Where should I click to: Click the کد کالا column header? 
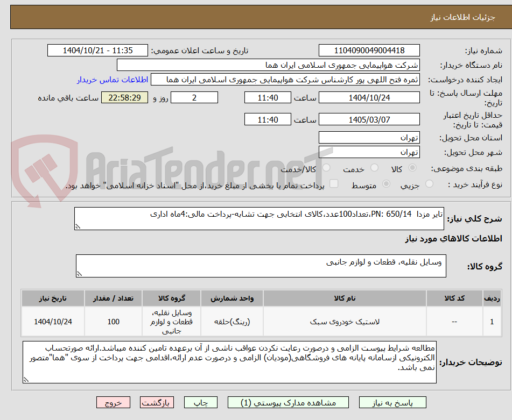[454, 298]
